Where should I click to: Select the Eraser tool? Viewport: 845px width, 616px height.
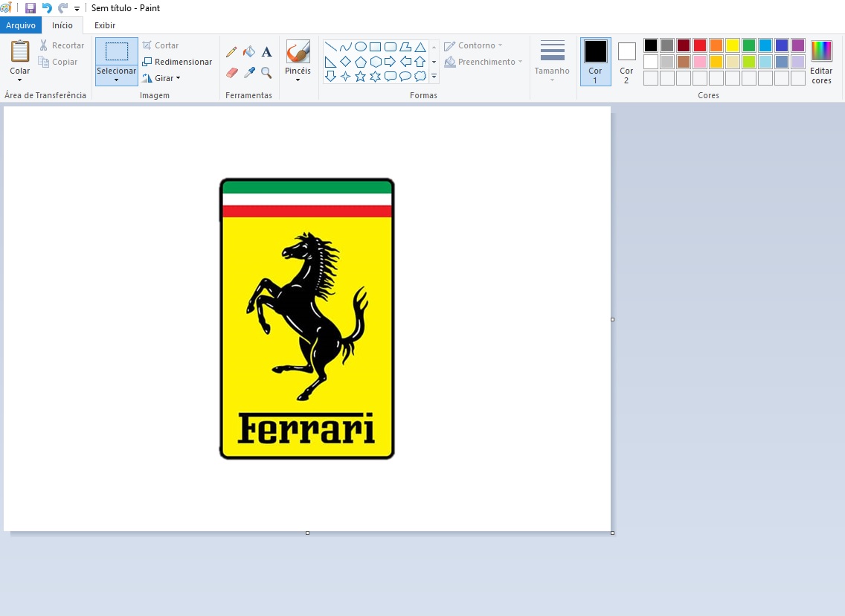(x=232, y=72)
